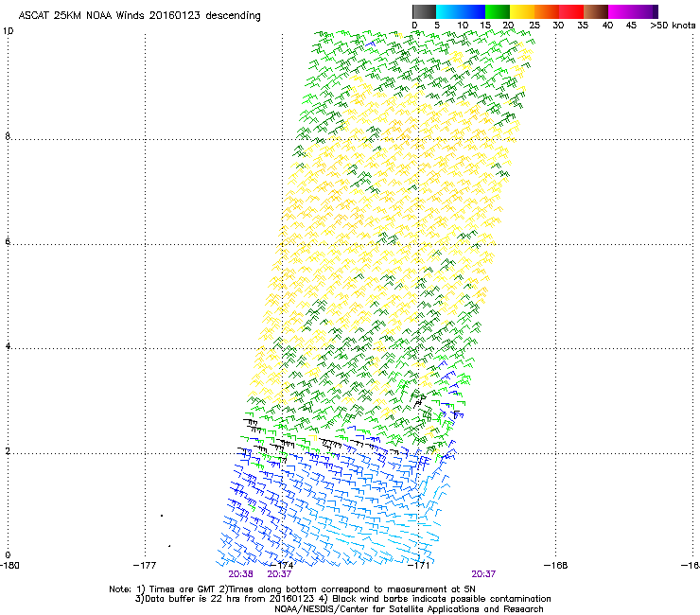Select the longitude '-171' axis label
The height and width of the screenshot is (615, 700).
[418, 566]
